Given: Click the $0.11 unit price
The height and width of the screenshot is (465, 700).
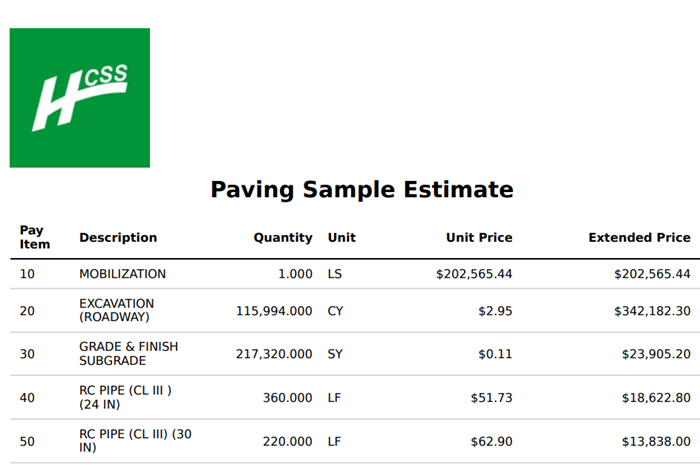Looking at the screenshot, I should (495, 354).
